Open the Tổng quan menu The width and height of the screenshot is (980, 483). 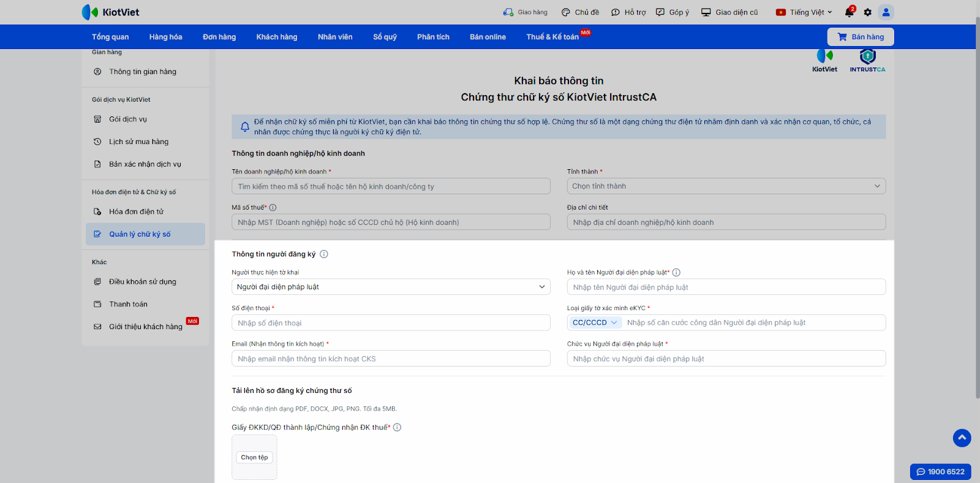pyautogui.click(x=110, y=37)
